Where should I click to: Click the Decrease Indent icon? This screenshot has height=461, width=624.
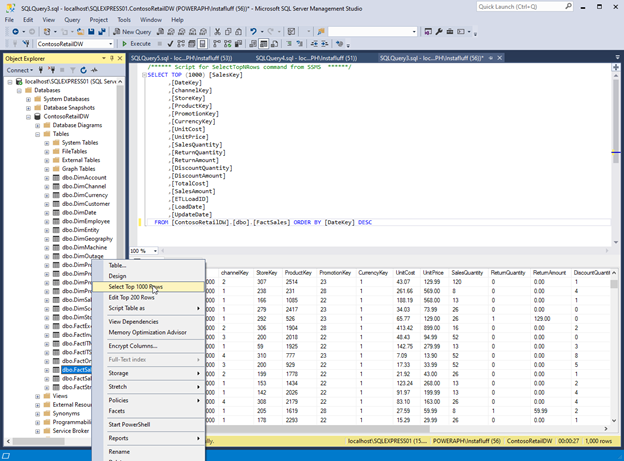(x=314, y=44)
